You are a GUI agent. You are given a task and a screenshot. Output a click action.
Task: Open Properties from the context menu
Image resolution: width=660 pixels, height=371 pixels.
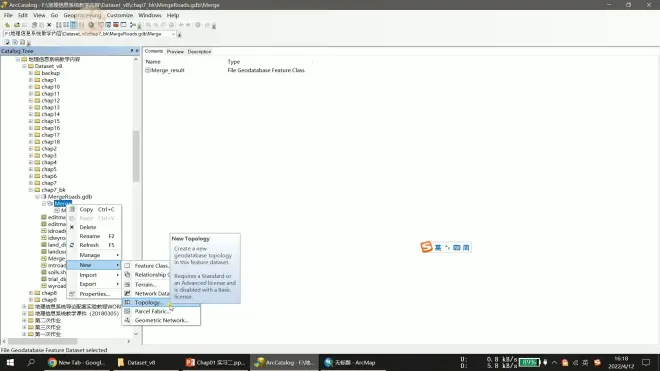[93, 294]
